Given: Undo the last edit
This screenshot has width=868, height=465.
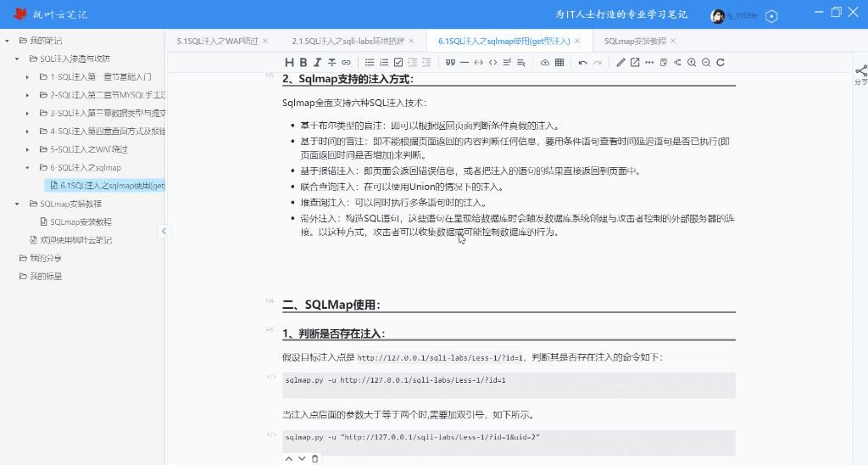Looking at the screenshot, I should [582, 62].
